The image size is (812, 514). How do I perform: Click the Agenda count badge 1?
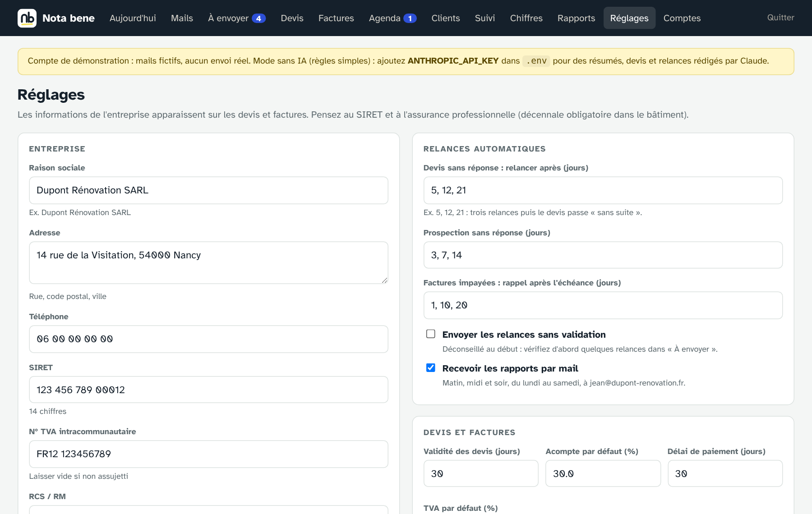[410, 18]
